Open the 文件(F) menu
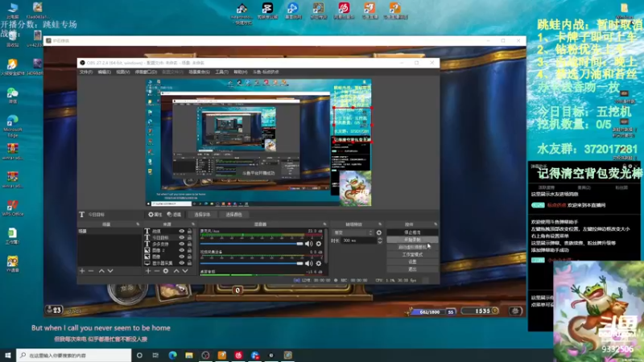The height and width of the screenshot is (362, 644). pyautogui.click(x=86, y=72)
